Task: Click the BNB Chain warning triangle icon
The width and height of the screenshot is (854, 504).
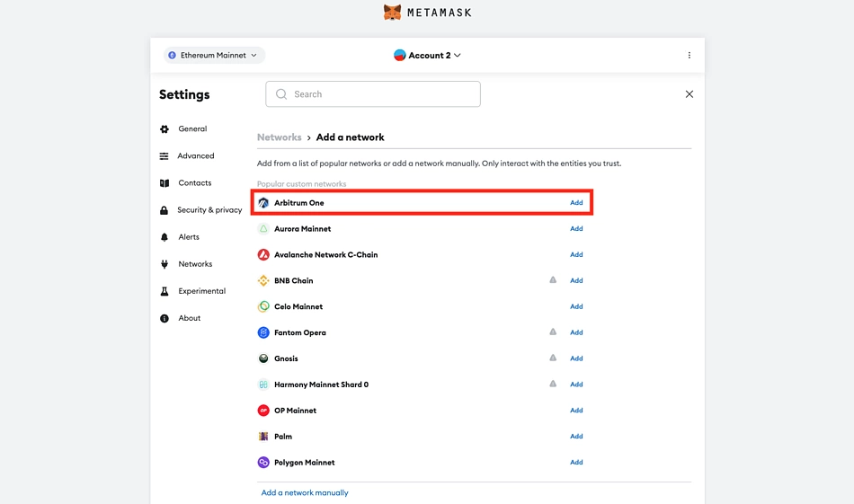Action: point(553,279)
